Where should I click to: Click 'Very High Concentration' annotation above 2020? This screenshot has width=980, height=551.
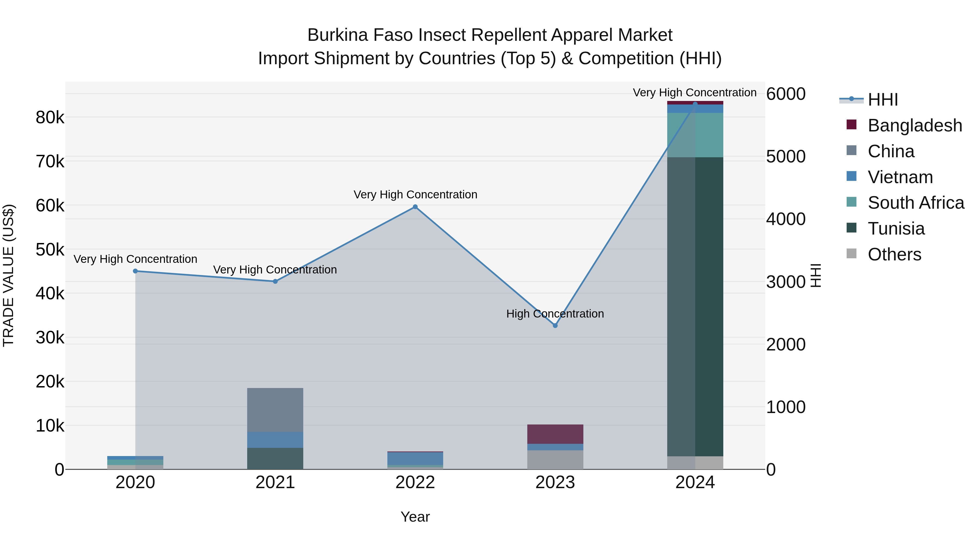pyautogui.click(x=136, y=259)
